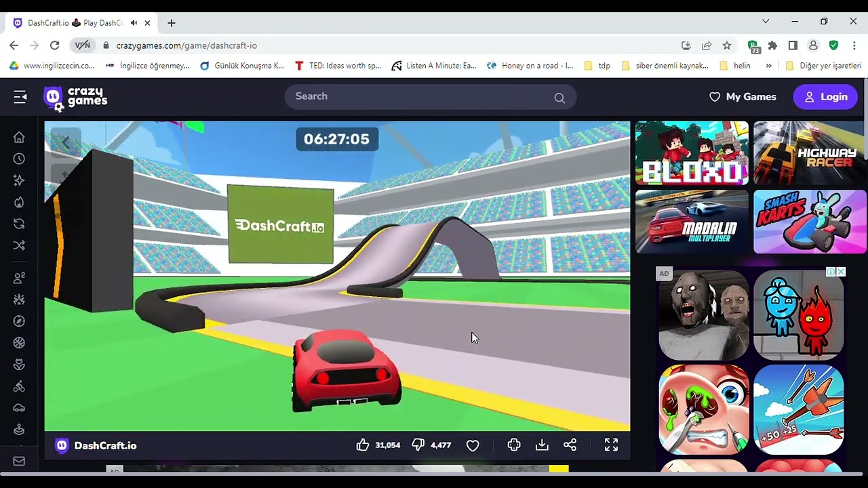Open the tab search chevron
Viewport: 868px width, 488px height.
(766, 22)
